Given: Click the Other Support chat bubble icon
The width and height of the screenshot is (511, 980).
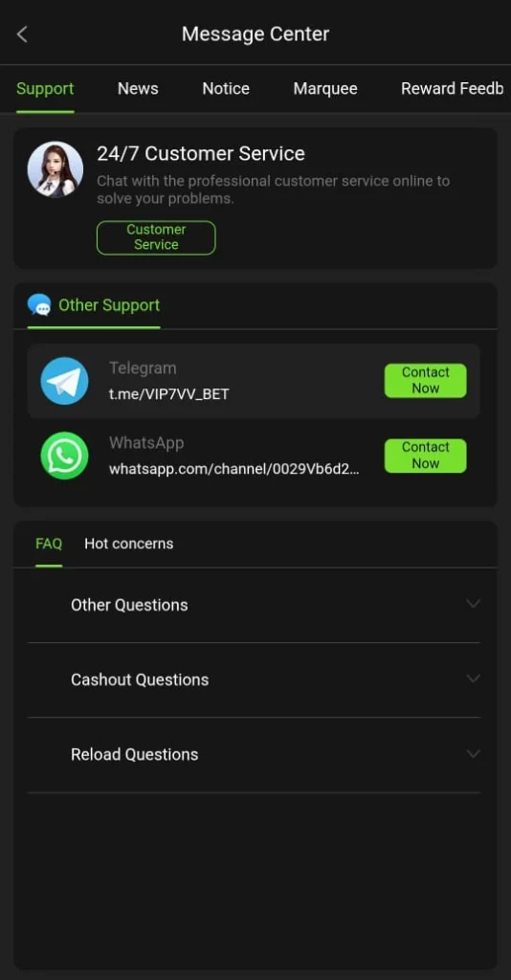Looking at the screenshot, I should 39,305.
